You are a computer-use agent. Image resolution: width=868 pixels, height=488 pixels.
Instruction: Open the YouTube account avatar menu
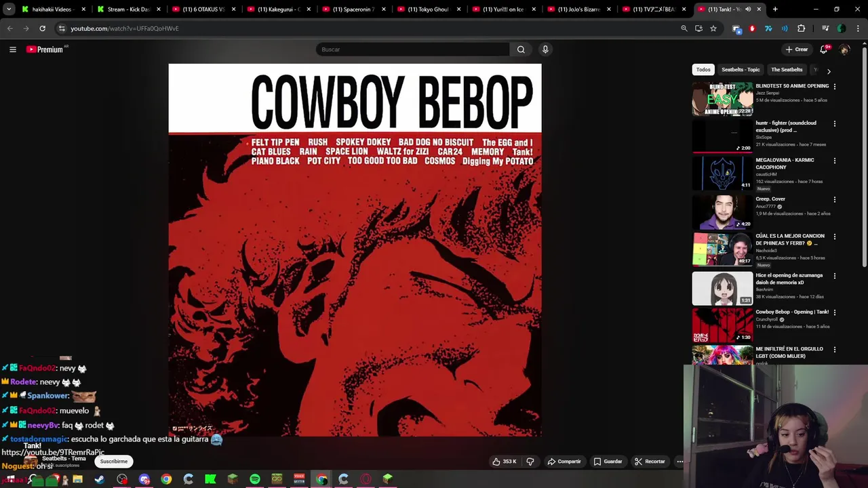click(x=844, y=49)
